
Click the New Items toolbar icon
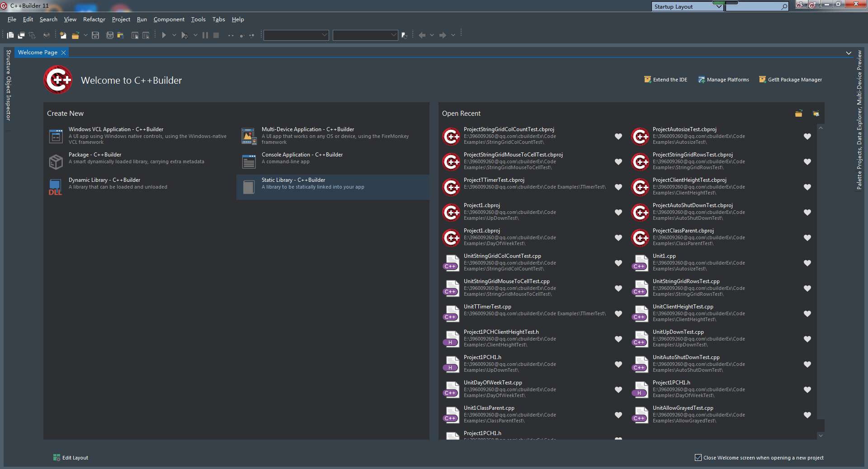pyautogui.click(x=63, y=35)
